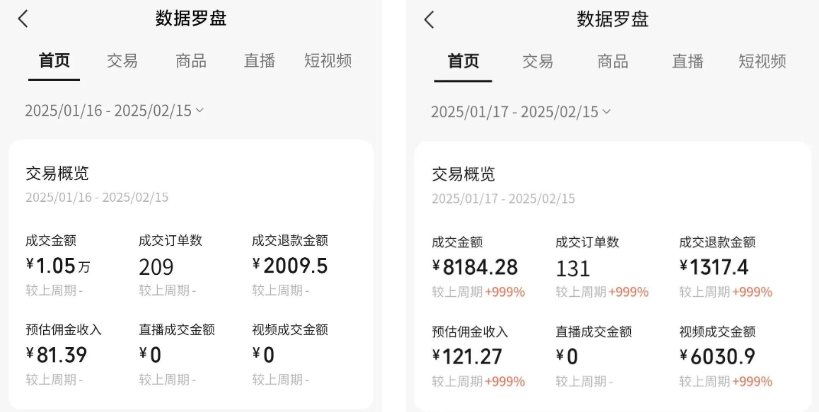Image resolution: width=819 pixels, height=412 pixels.
Task: Click the 预估佣金收入 value ¥121.27
Action: point(467,356)
